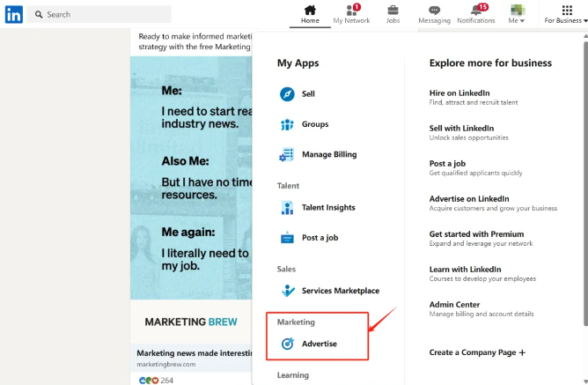Click the Me profile avatar
588x385 pixels.
coord(518,10)
